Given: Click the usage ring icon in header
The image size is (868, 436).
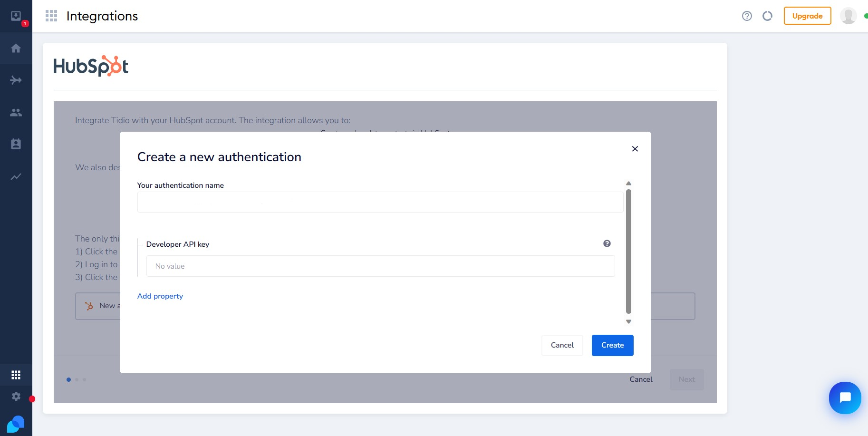Looking at the screenshot, I should click(767, 16).
